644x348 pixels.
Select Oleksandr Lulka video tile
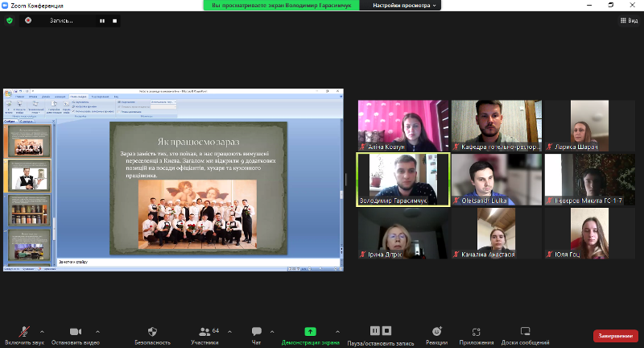point(497,180)
